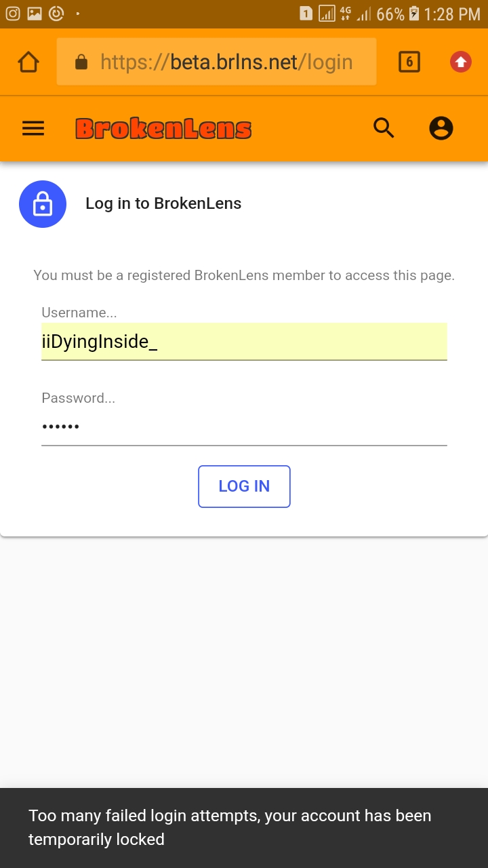Tap the 1:28 PM clock in status bar

pyautogui.click(x=453, y=14)
